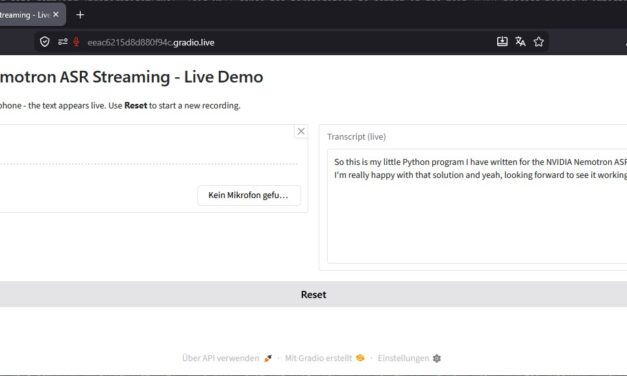This screenshot has height=376, width=627.
Task: Click the dotted audio waveform line
Action: click(149, 164)
